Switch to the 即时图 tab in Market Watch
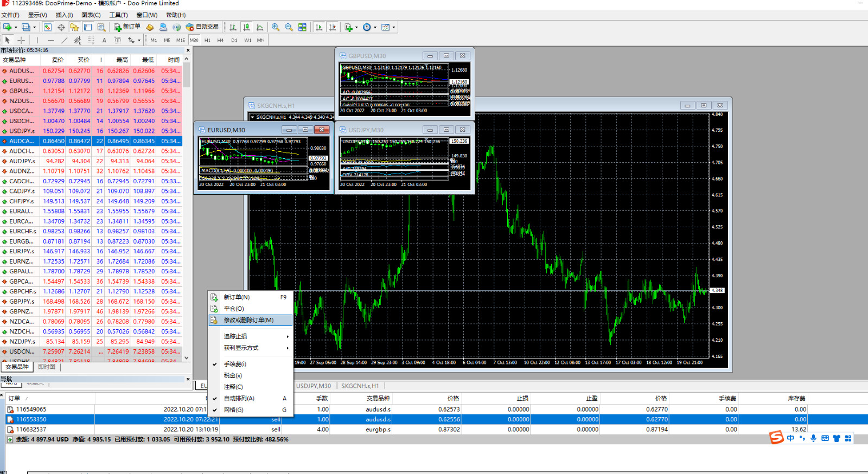Screen dimensions: 868x474 pyautogui.click(x=47, y=367)
